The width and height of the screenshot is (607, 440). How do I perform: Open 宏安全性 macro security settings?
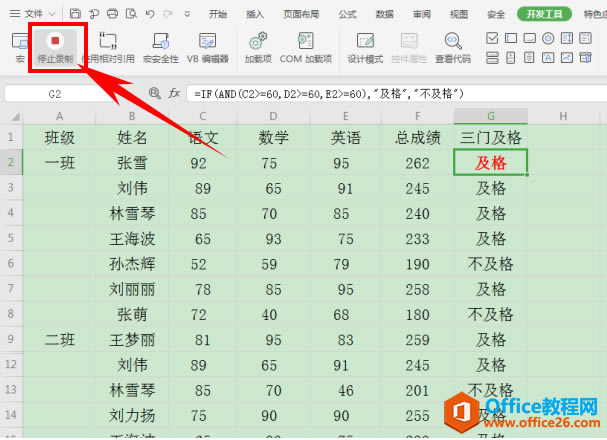(161, 47)
